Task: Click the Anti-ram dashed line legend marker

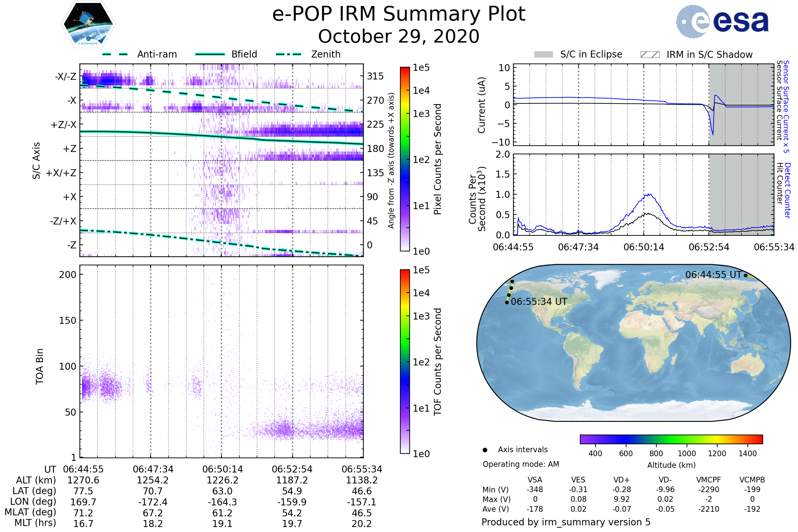Action: [x=115, y=54]
